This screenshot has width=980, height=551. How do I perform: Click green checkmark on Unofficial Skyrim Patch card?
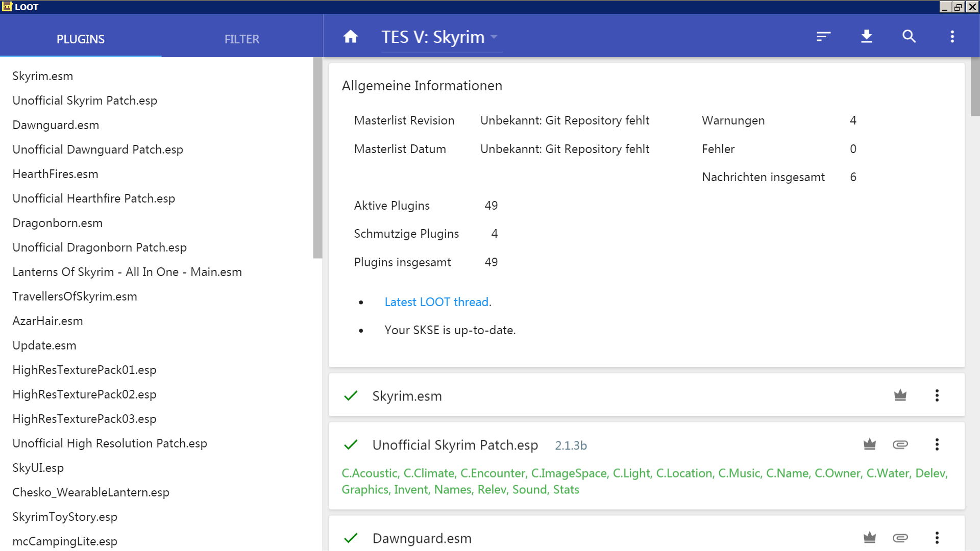(x=351, y=445)
